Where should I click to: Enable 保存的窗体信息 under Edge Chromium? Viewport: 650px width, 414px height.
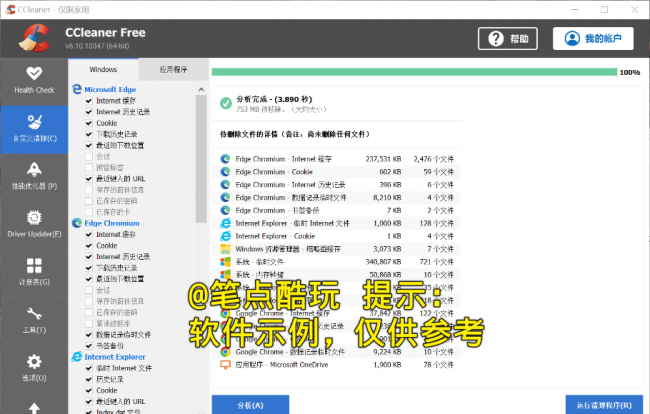point(89,301)
